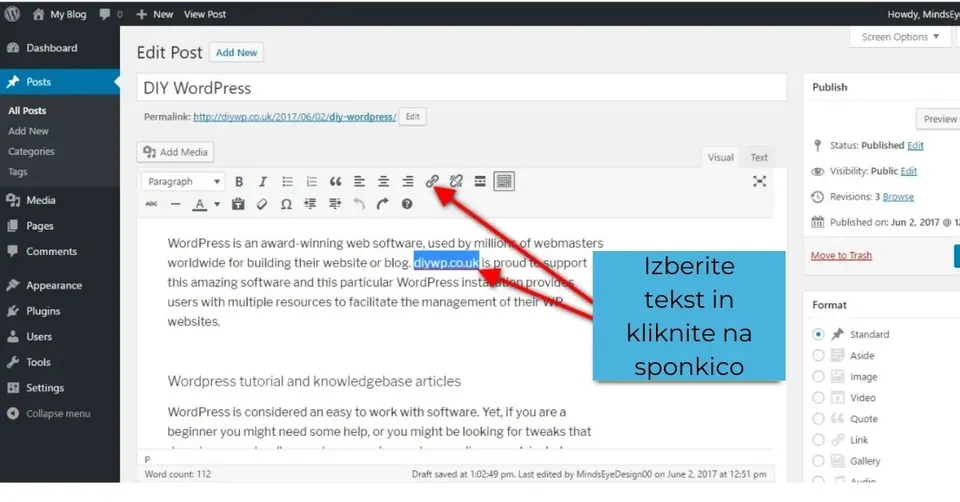Click the paste as text icon
The image size is (960, 502).
tap(238, 204)
